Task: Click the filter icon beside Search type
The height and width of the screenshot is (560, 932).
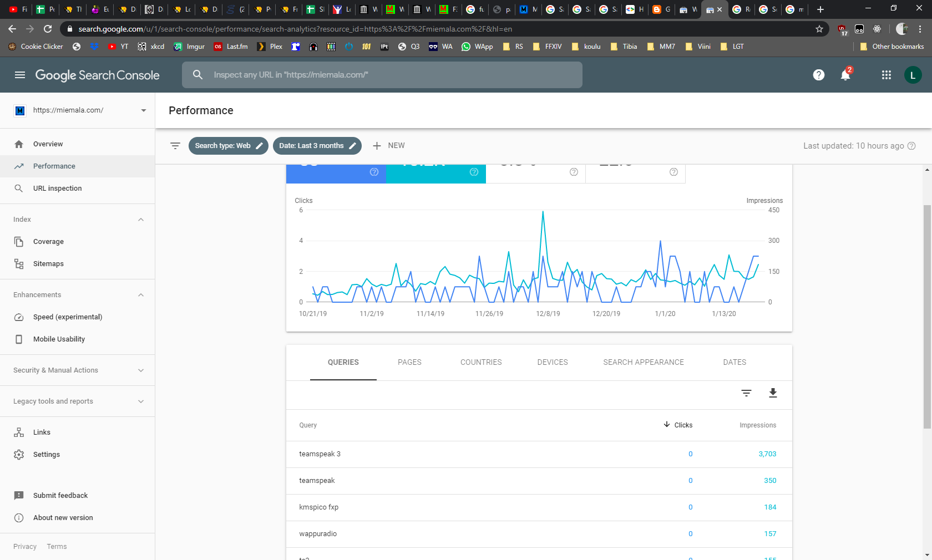Action: tap(175, 146)
